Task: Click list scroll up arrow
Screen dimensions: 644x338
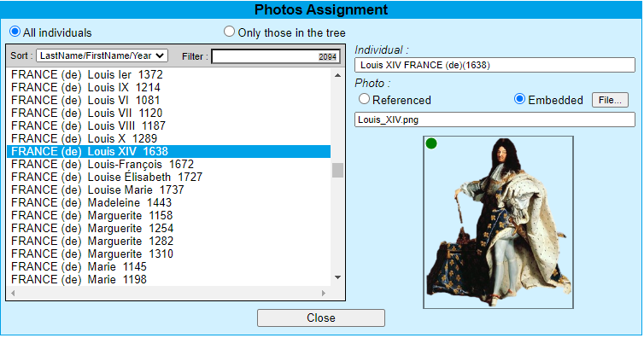Action: (337, 75)
